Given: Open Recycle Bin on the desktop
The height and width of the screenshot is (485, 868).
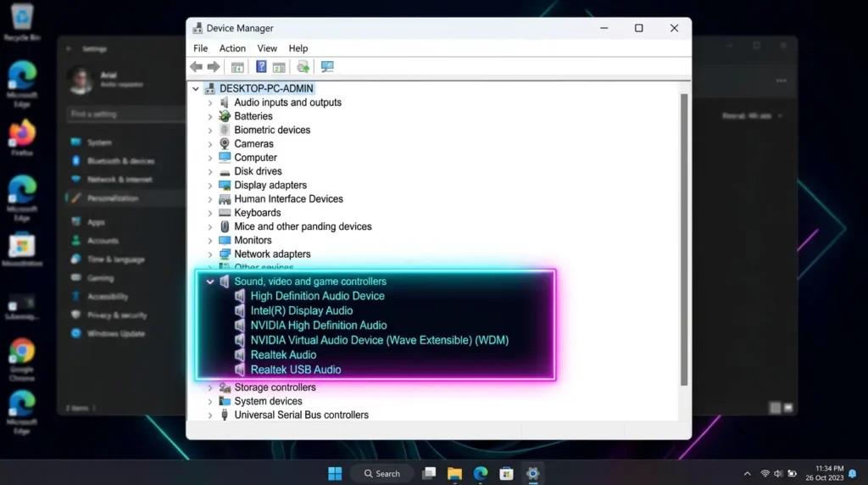Looking at the screenshot, I should (x=22, y=22).
